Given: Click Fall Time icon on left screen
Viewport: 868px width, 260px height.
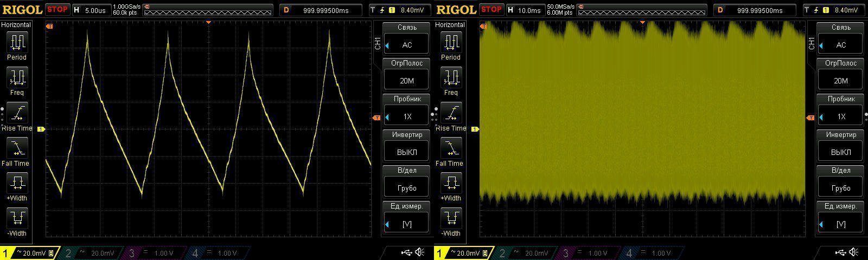Looking at the screenshot, I should point(17,148).
